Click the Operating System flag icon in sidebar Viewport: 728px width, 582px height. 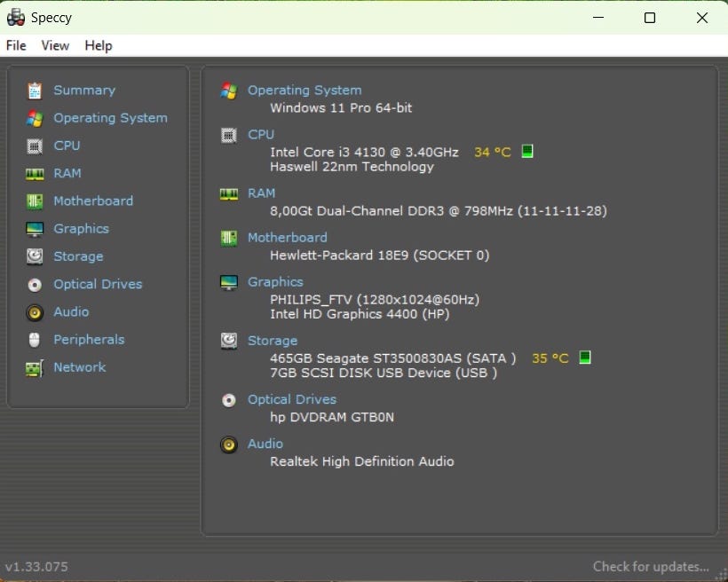click(35, 118)
